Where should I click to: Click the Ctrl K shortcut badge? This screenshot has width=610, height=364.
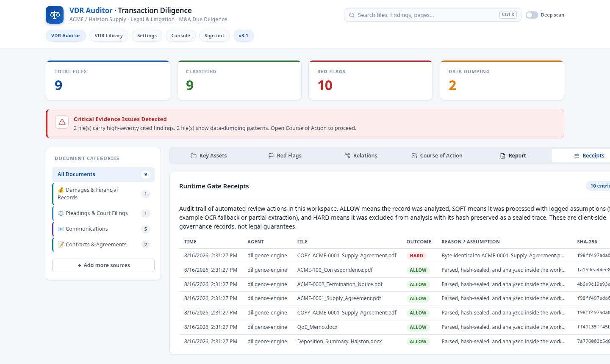pyautogui.click(x=508, y=15)
